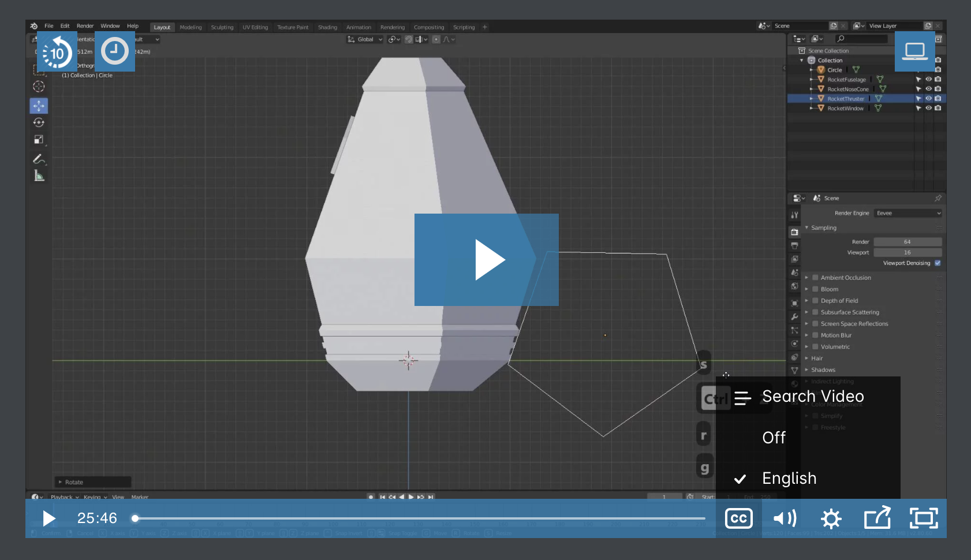Hide RocketThruster with its eye icon

point(928,99)
